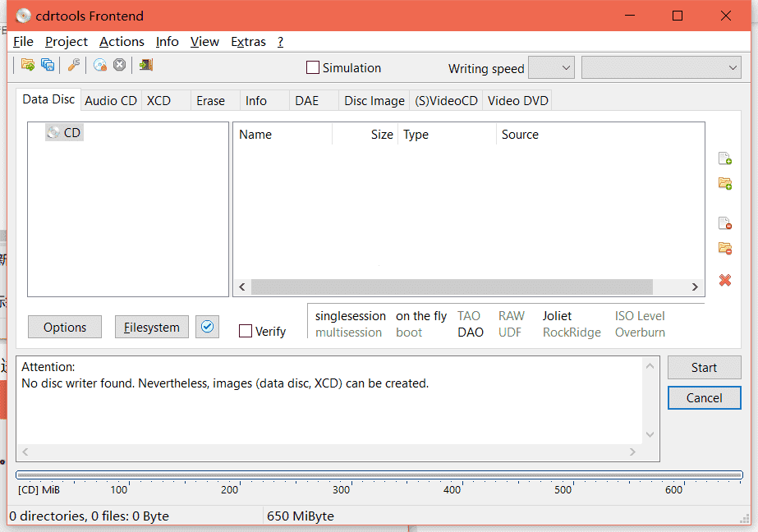Switch to the Data Disc tab
This screenshot has width=758, height=532.
[x=48, y=99]
